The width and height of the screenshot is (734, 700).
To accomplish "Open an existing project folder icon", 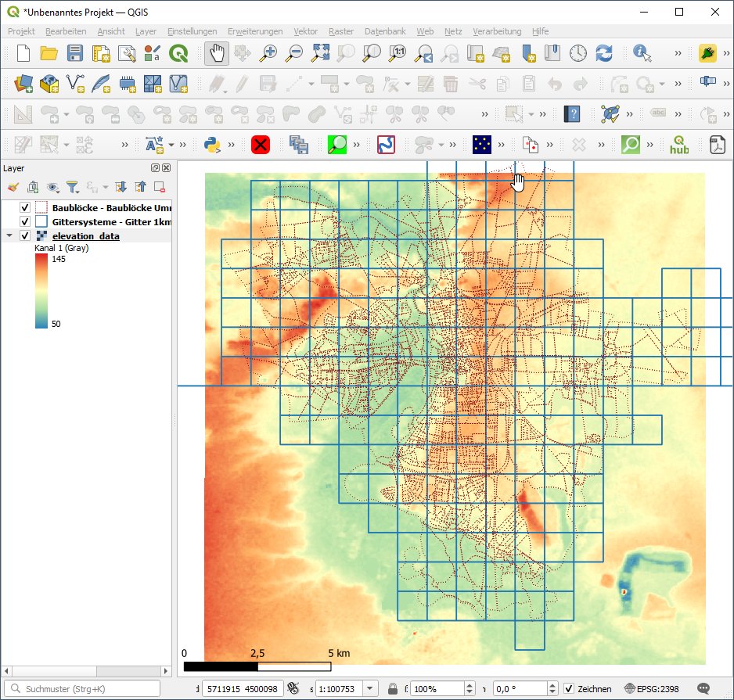I will (x=49, y=53).
